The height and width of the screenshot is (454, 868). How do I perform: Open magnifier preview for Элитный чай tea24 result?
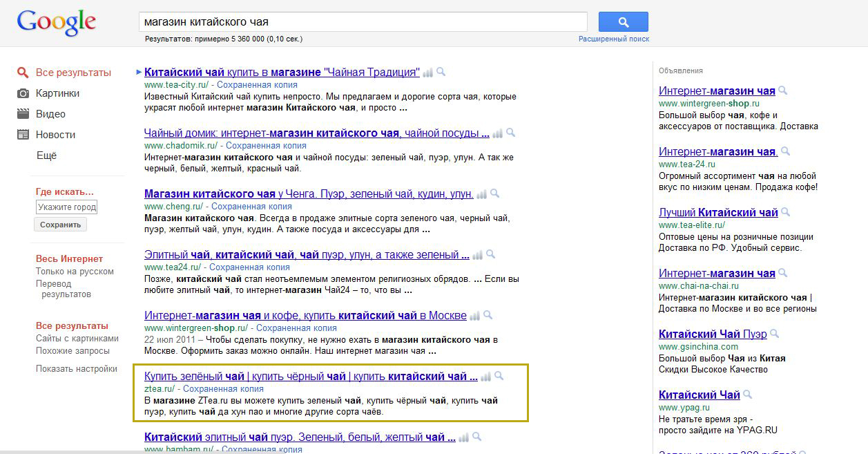click(x=490, y=254)
